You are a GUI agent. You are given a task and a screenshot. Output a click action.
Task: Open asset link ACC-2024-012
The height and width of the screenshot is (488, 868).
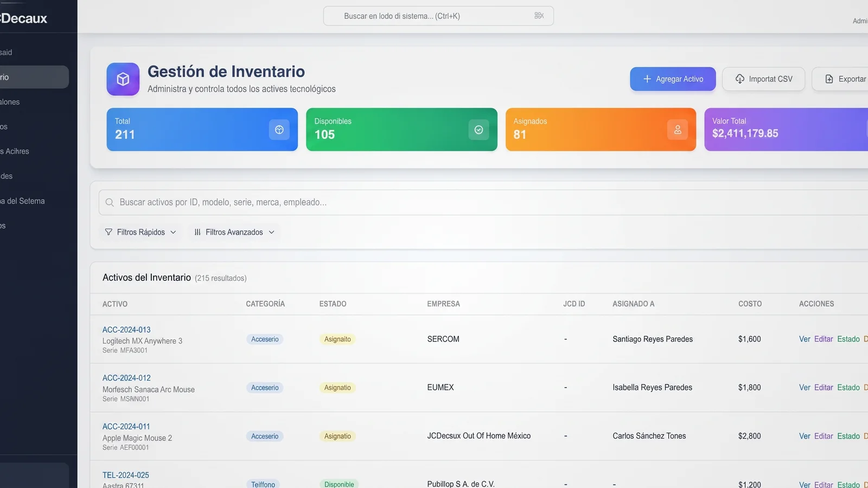[x=126, y=378]
